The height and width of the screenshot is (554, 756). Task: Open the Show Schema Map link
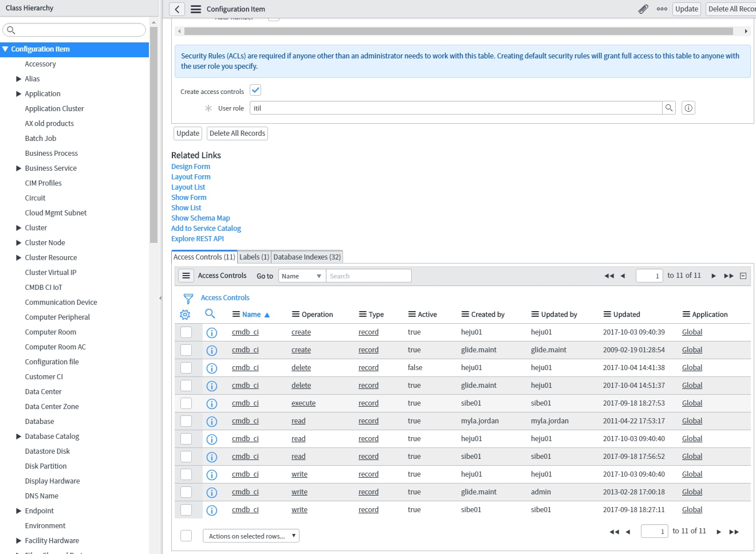(x=200, y=218)
